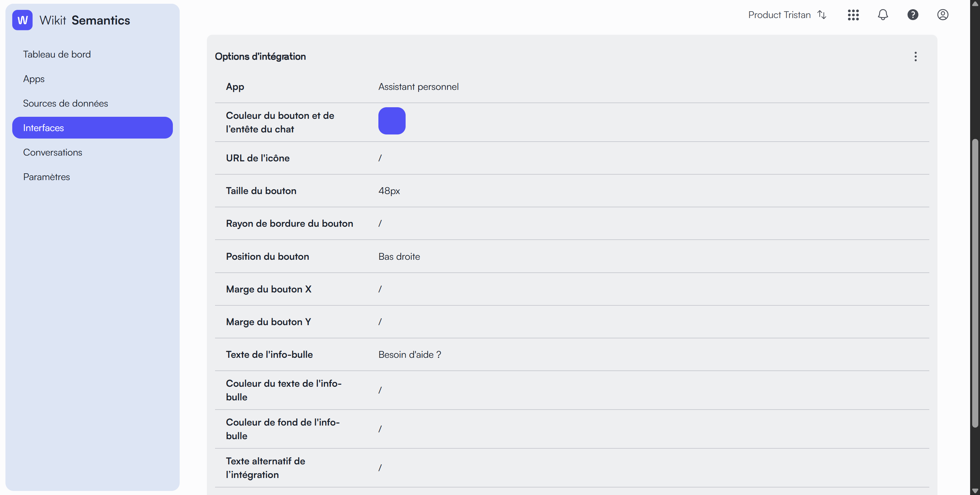Click Texte alternatif de l'intégration label
This screenshot has height=495, width=980.
click(265, 468)
